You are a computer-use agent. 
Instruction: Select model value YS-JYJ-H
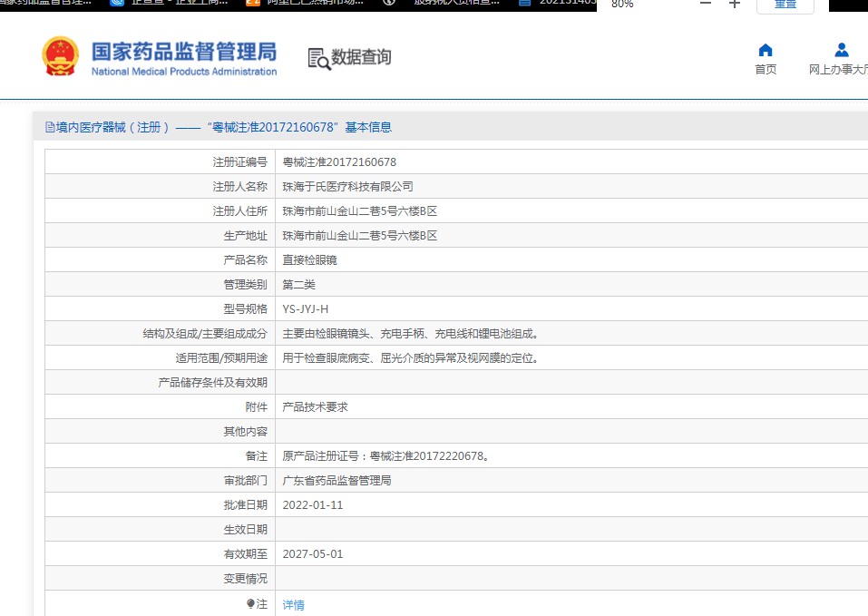coord(305,308)
